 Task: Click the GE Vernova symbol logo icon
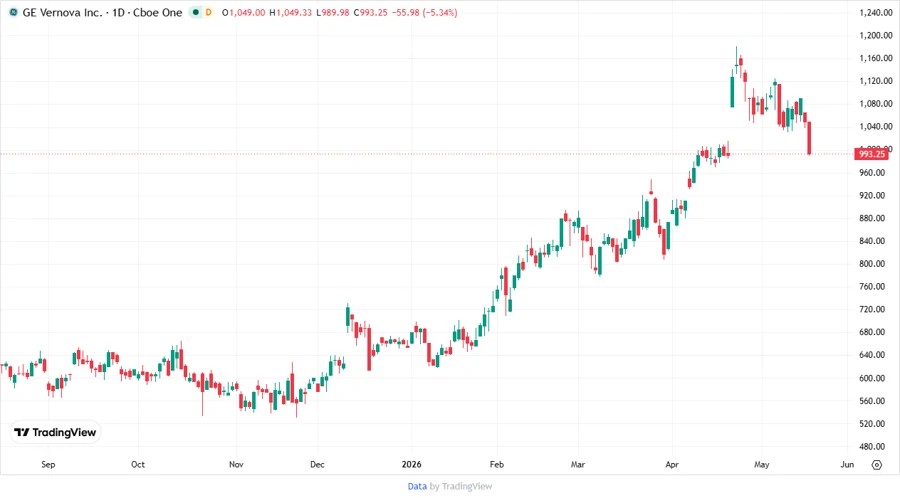13,12
